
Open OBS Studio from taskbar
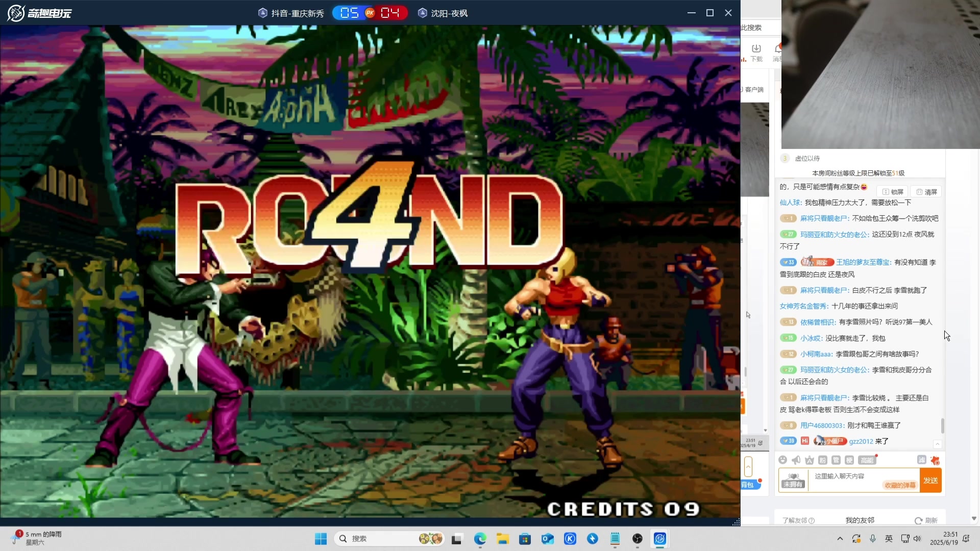(x=638, y=539)
